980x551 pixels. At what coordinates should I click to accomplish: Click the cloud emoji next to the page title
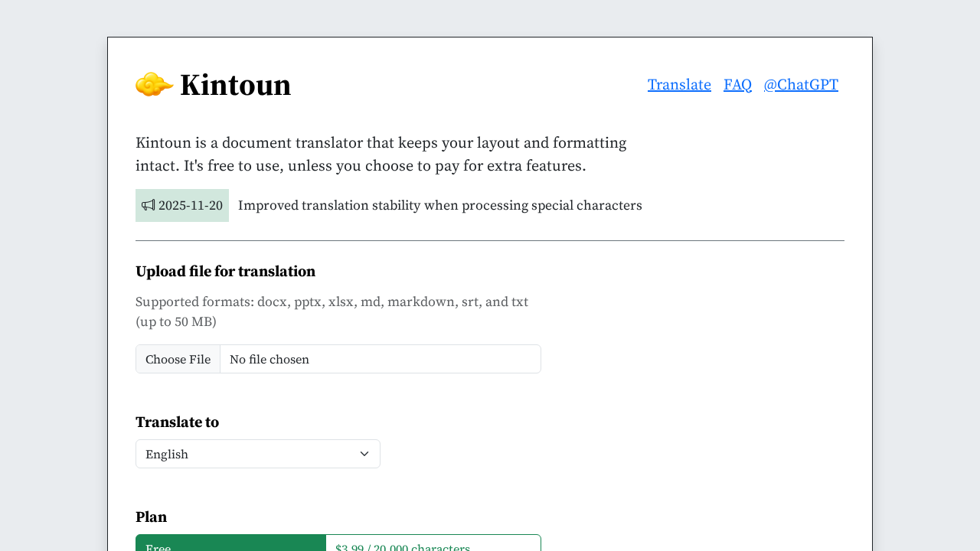click(x=153, y=85)
